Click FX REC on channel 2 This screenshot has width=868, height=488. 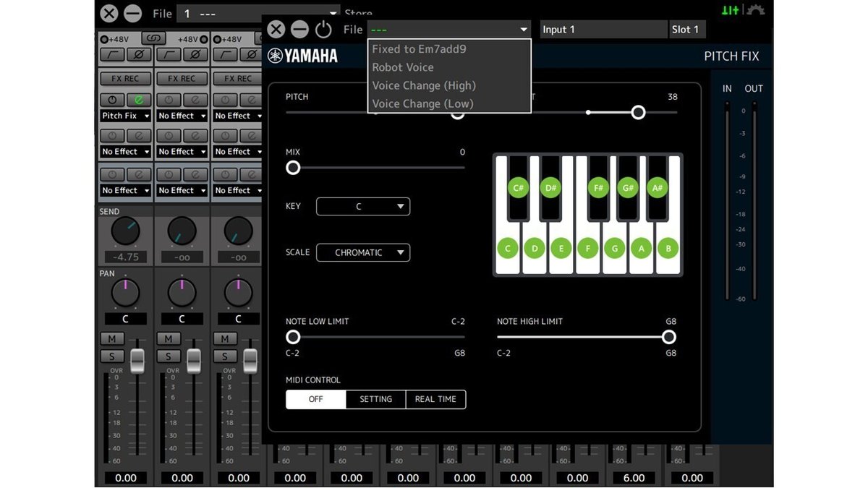click(182, 78)
